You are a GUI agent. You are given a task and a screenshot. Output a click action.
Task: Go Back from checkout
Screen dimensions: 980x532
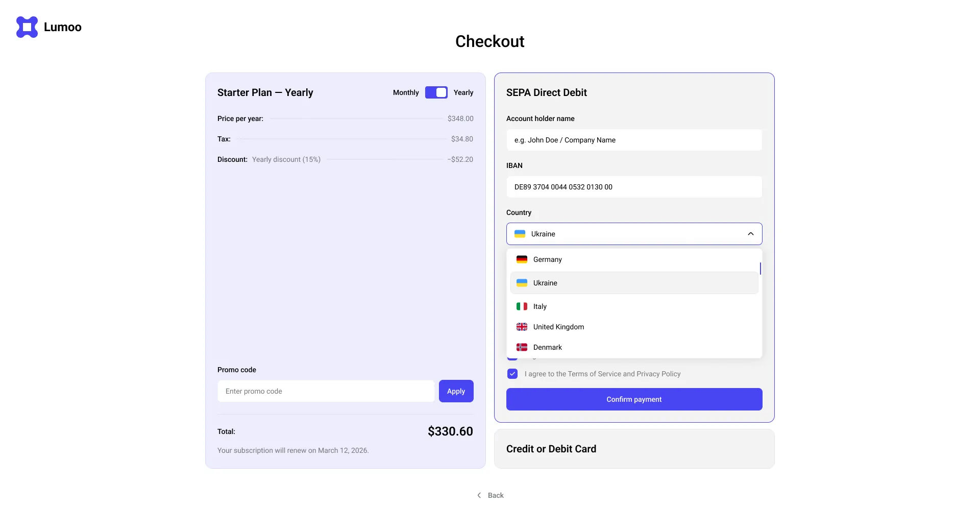click(x=490, y=495)
